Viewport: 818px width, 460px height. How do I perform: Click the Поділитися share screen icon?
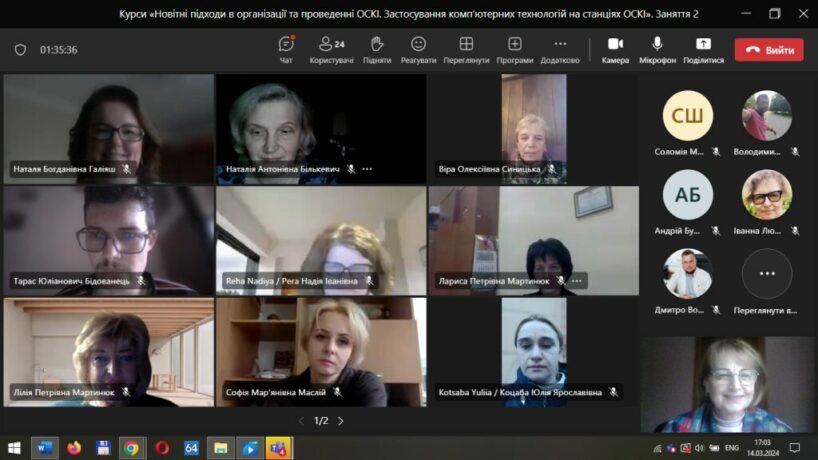[703, 49]
